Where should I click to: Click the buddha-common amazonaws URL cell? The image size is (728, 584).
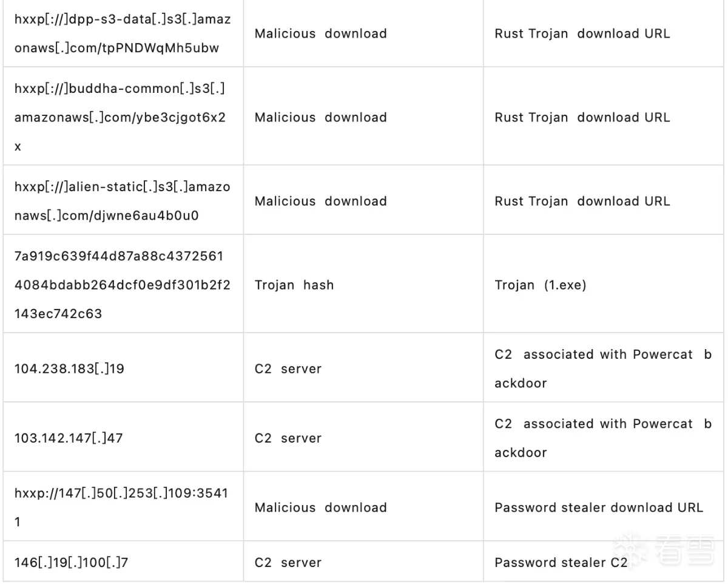point(120,117)
